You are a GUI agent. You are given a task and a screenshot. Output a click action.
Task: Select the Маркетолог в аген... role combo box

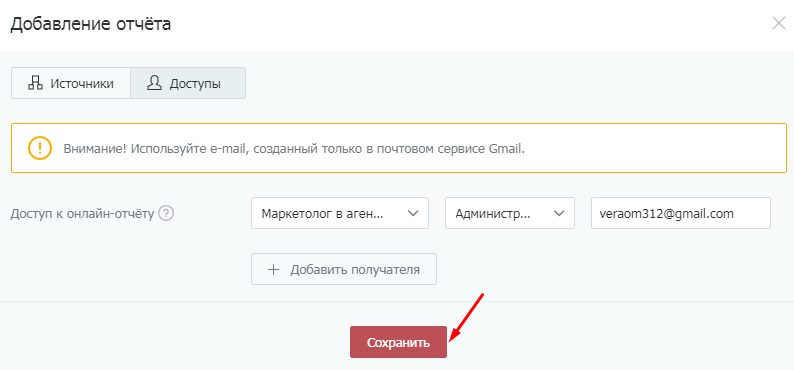[x=340, y=213]
